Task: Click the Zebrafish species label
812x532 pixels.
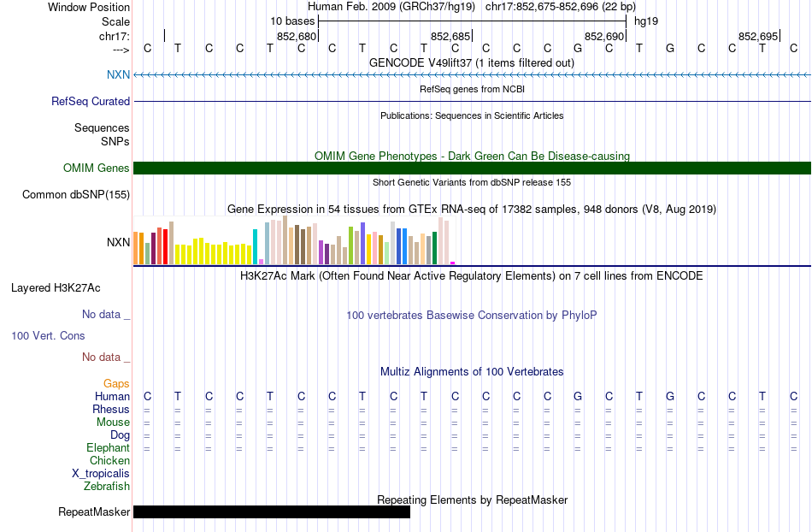Action: [107, 486]
